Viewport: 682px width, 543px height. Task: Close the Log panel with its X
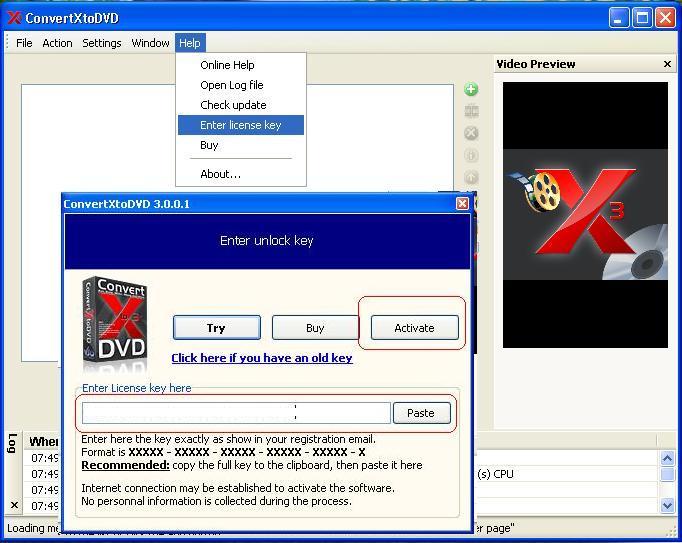click(x=14, y=505)
